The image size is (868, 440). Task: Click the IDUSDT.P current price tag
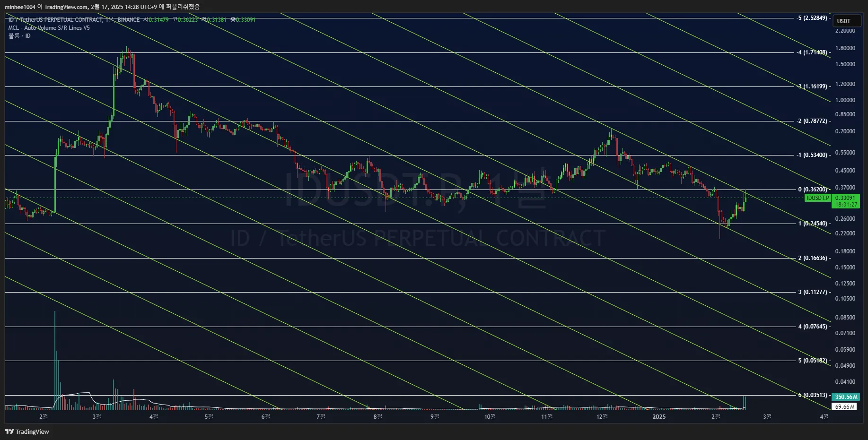coord(817,198)
